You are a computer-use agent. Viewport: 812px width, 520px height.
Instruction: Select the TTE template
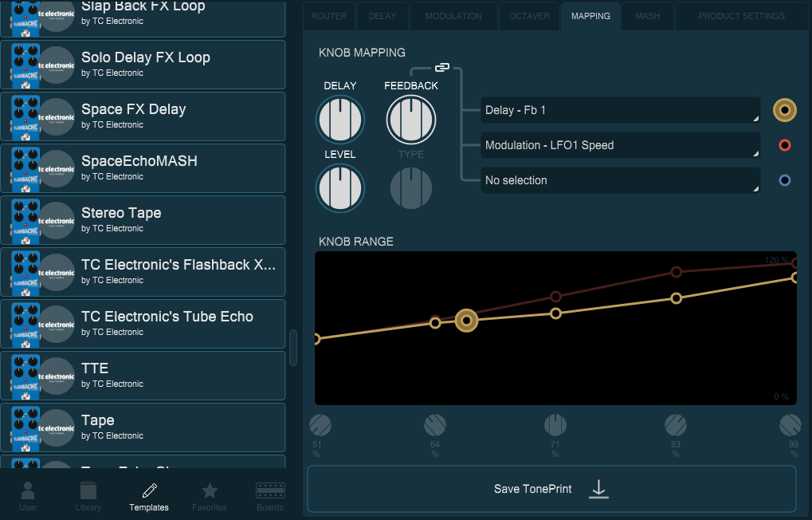point(143,376)
